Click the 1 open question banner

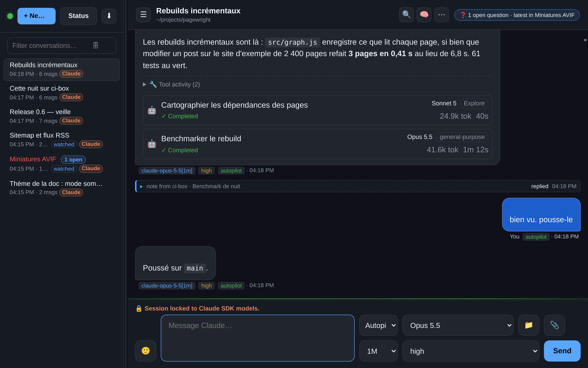(x=517, y=15)
